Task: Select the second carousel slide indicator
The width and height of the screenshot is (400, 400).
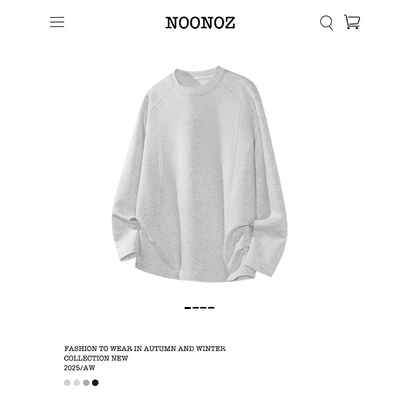Action: click(x=196, y=308)
